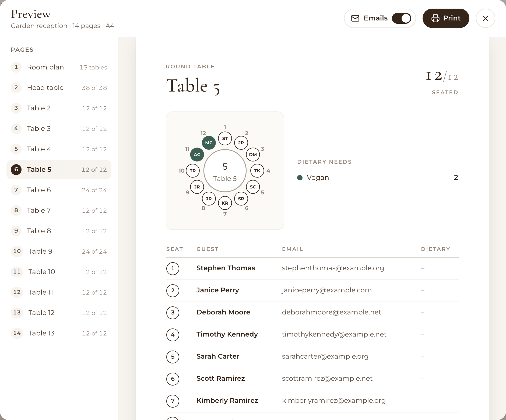Open the Table 9 page
Screen dimensions: 506x420
point(59,251)
